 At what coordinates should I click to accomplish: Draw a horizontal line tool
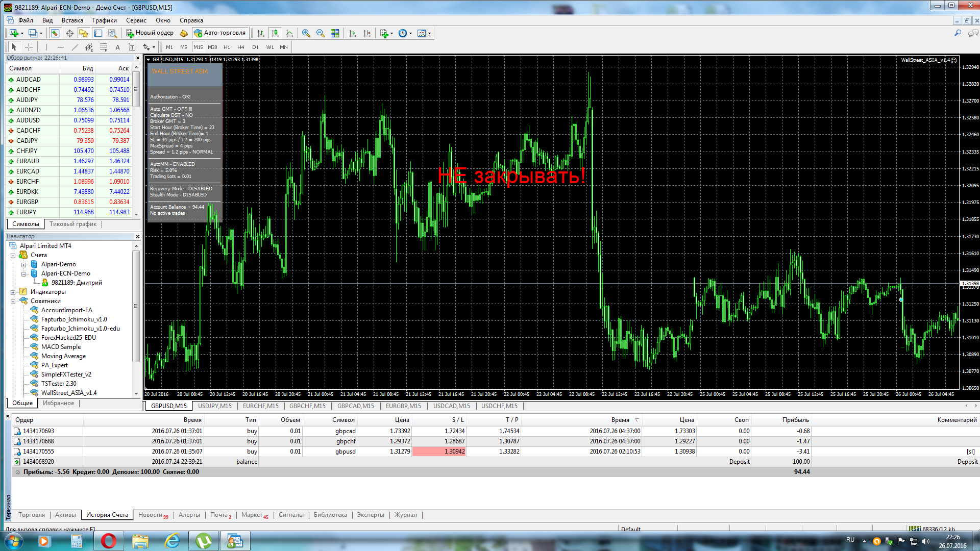point(60,47)
